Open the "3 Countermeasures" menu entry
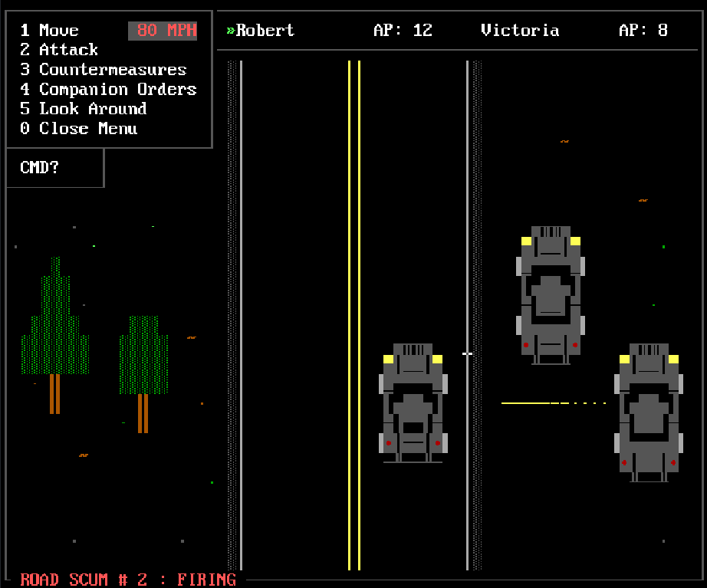Viewport: 707px width, 588px height. click(103, 70)
